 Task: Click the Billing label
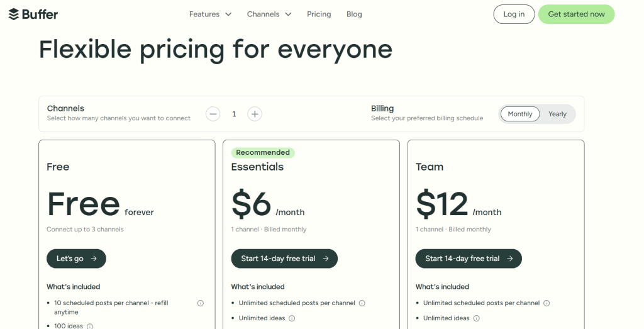pyautogui.click(x=382, y=108)
